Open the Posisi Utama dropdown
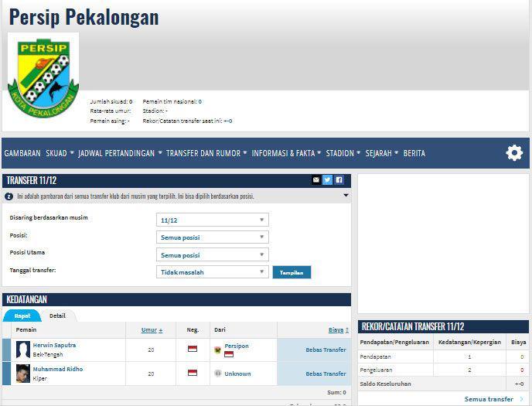This screenshot has height=406, width=532. [213, 254]
